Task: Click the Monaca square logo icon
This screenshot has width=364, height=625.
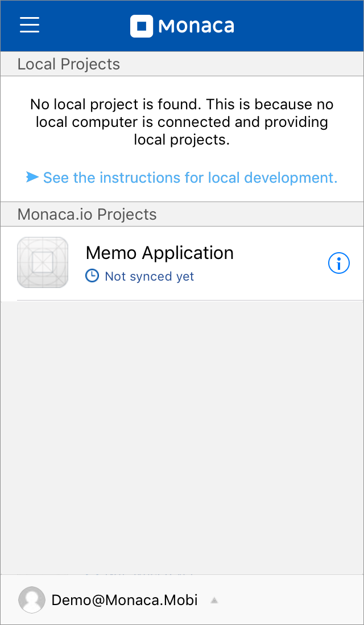Action: 142,26
